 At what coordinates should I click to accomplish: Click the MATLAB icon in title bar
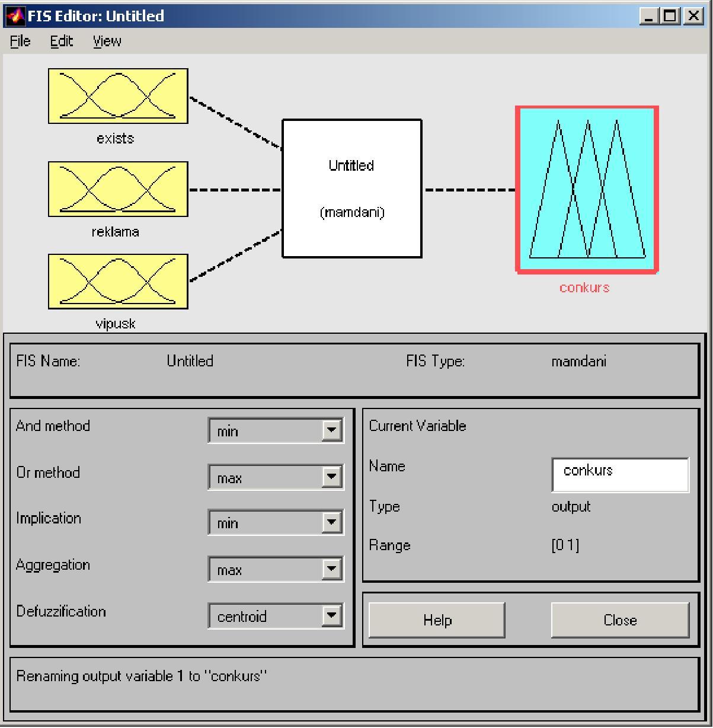tap(15, 16)
